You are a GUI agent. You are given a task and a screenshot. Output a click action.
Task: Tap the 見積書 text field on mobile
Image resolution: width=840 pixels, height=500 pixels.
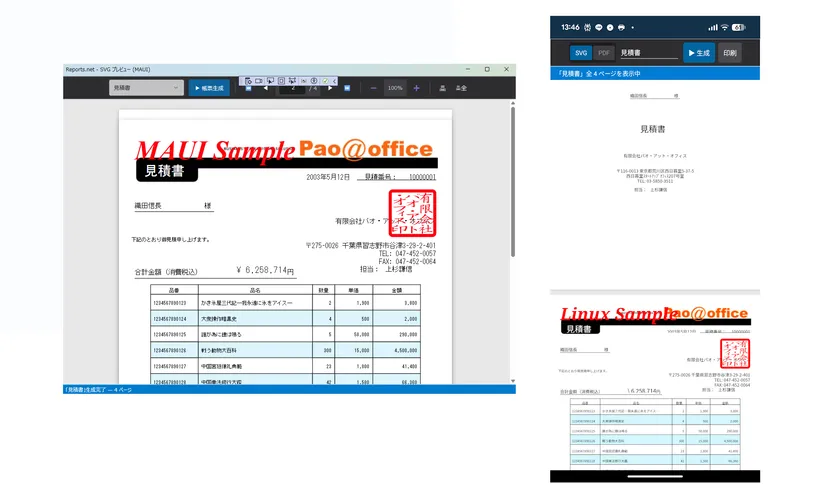pyautogui.click(x=647, y=53)
